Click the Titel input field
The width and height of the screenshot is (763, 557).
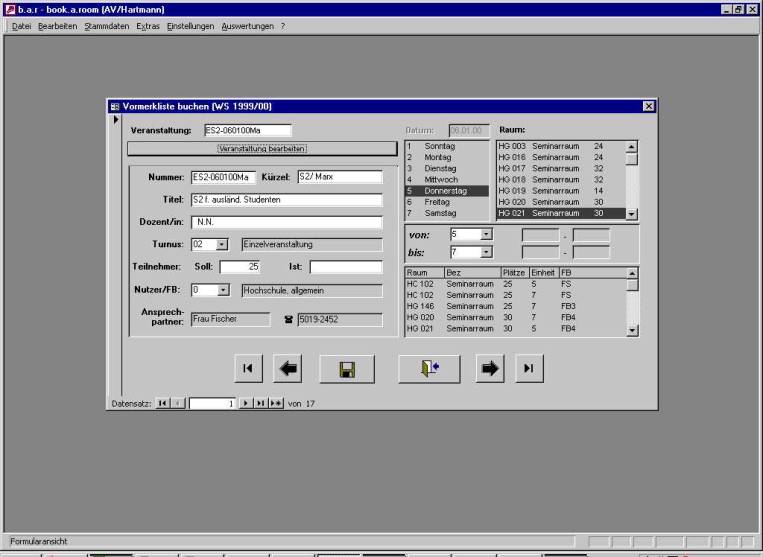287,199
